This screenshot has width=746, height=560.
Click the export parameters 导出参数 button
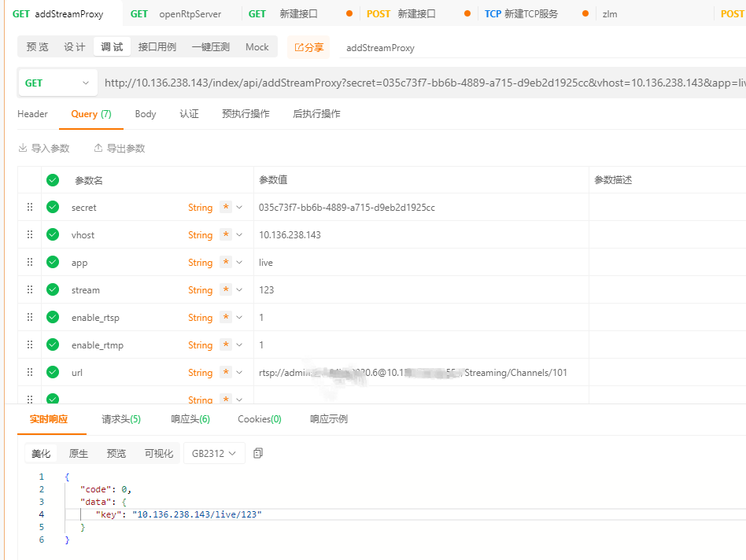120,149
